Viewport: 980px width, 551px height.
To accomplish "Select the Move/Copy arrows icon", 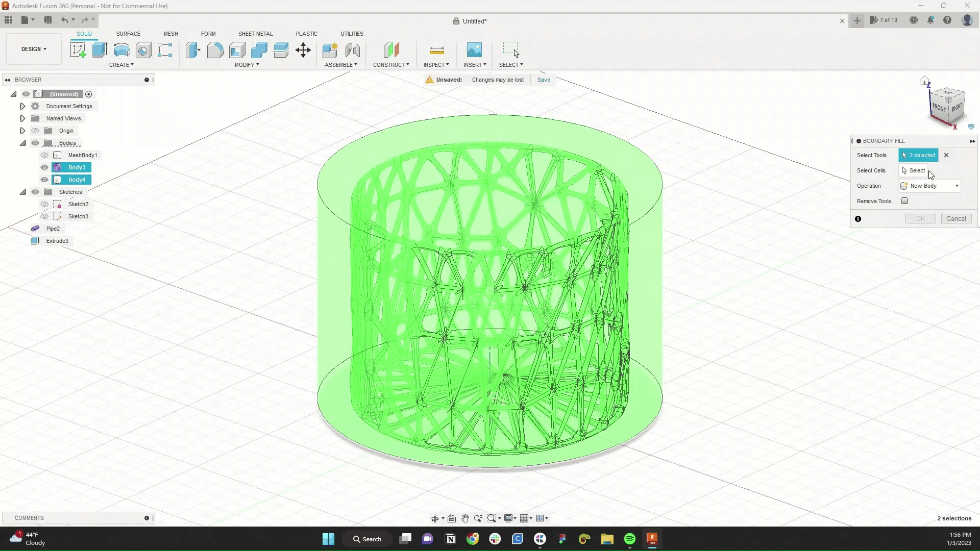I will point(303,50).
